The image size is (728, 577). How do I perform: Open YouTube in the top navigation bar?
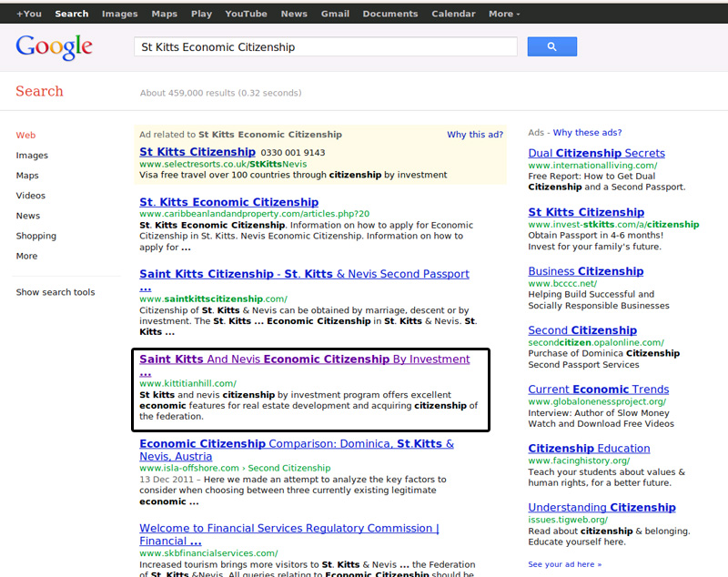pos(246,14)
